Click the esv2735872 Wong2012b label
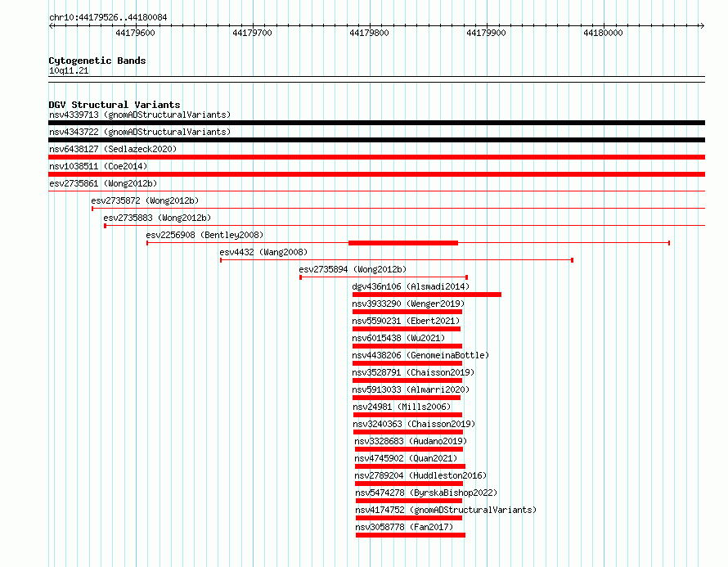The height and width of the screenshot is (567, 728). point(145,200)
